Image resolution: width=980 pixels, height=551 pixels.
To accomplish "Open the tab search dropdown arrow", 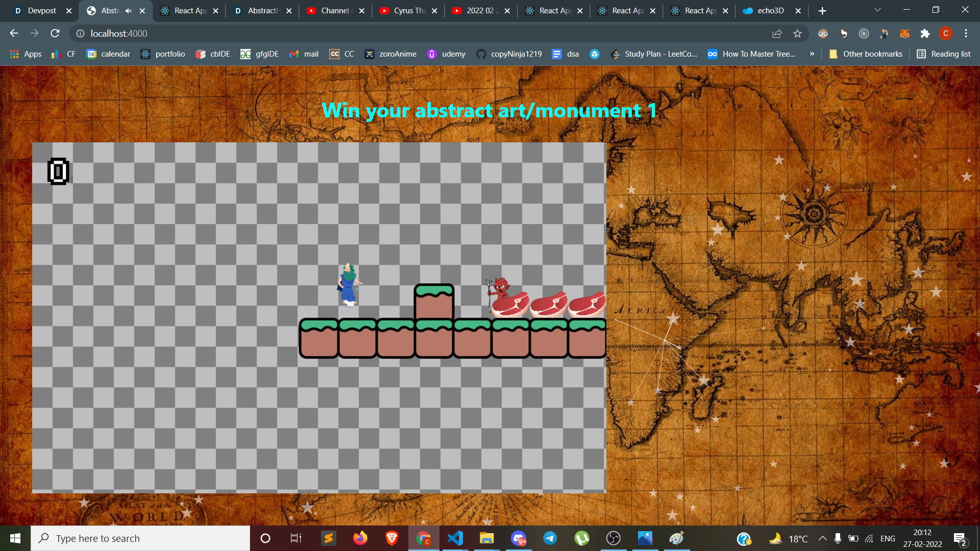I will pos(877,10).
